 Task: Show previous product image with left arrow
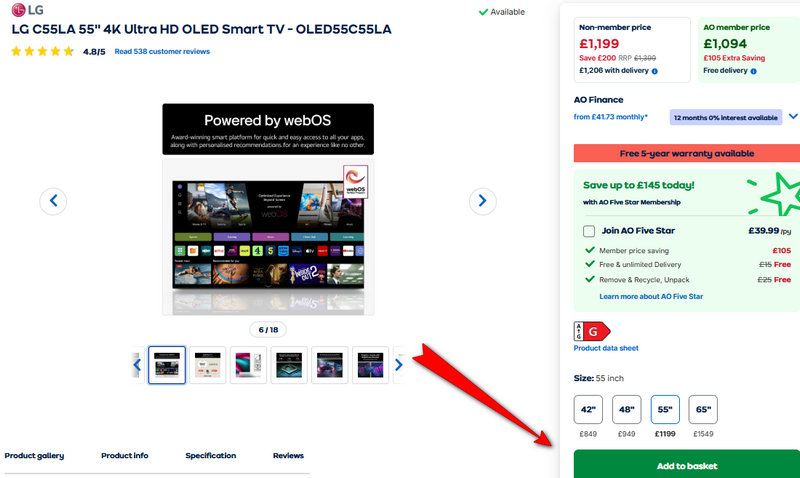53,201
